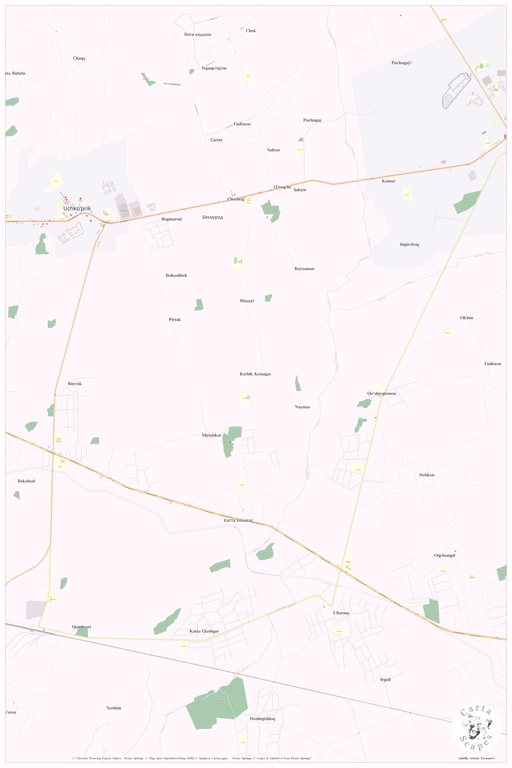Click the large green park near Dashtiqishloq

(217, 703)
